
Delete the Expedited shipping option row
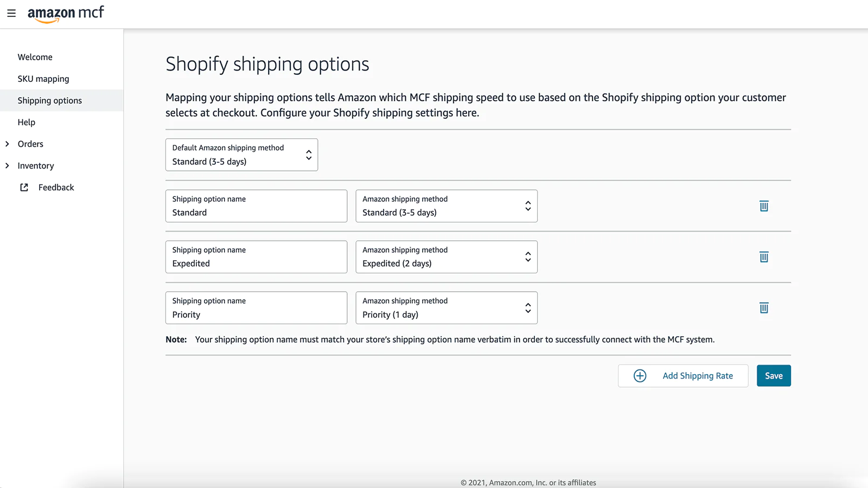point(764,257)
